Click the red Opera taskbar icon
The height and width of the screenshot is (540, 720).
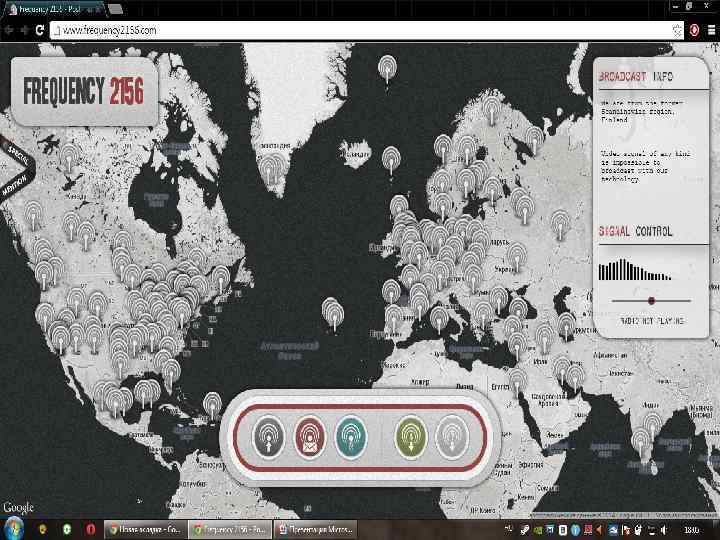coord(90,529)
